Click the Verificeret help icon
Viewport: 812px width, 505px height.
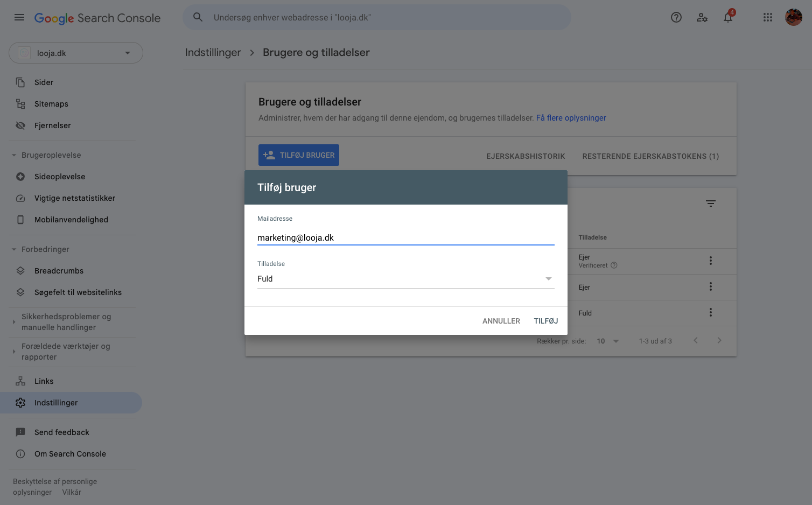pyautogui.click(x=614, y=265)
